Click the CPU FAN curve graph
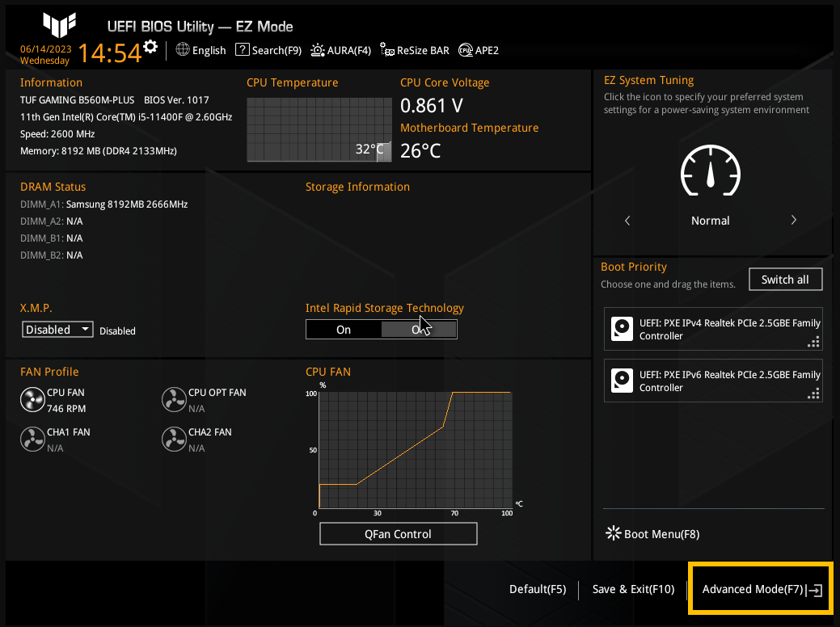The width and height of the screenshot is (840, 627). [x=416, y=450]
